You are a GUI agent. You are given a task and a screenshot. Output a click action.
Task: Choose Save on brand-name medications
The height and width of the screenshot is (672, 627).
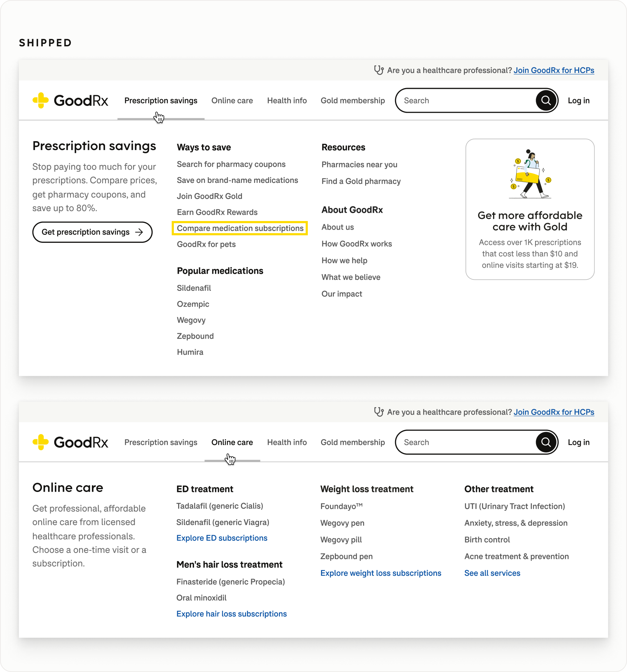pyautogui.click(x=238, y=180)
